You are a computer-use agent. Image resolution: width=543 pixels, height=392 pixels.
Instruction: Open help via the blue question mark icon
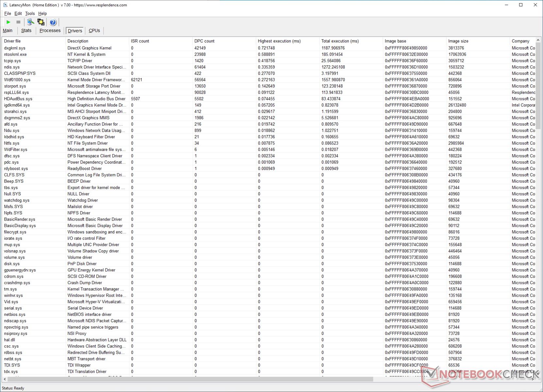coord(53,22)
